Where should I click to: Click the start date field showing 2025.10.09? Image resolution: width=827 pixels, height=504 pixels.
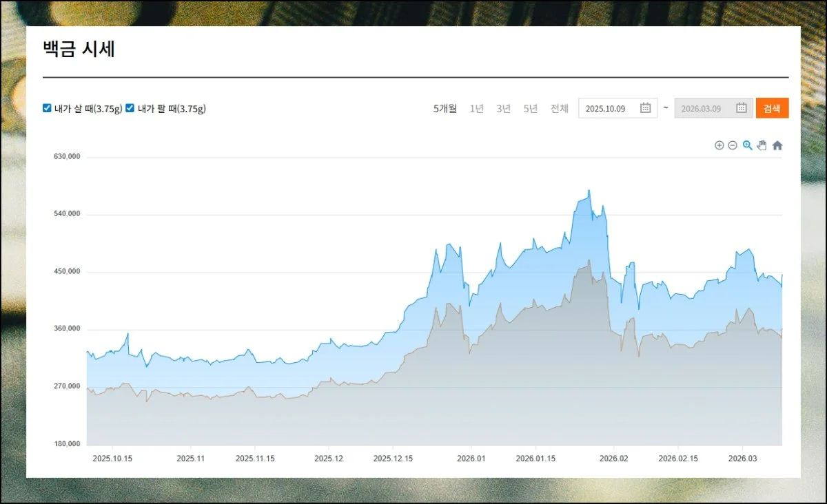(x=606, y=109)
